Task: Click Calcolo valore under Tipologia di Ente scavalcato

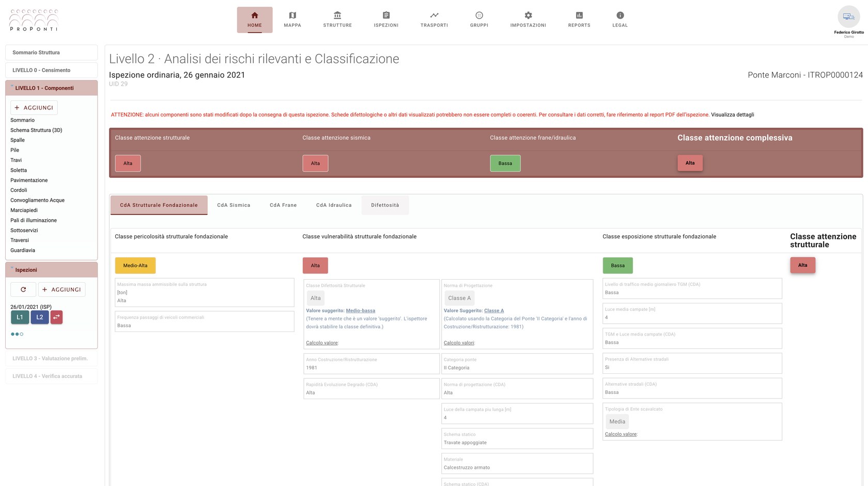Action: pos(621,434)
